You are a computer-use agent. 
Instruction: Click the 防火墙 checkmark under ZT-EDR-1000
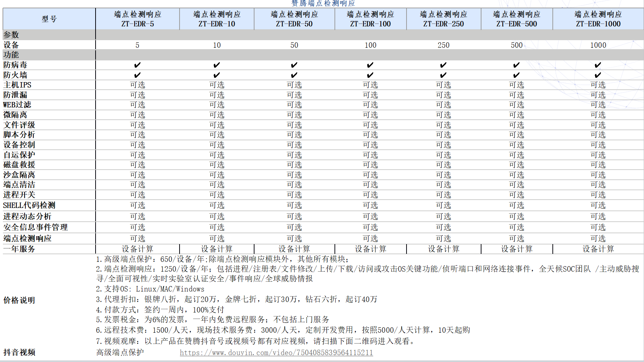pyautogui.click(x=598, y=75)
